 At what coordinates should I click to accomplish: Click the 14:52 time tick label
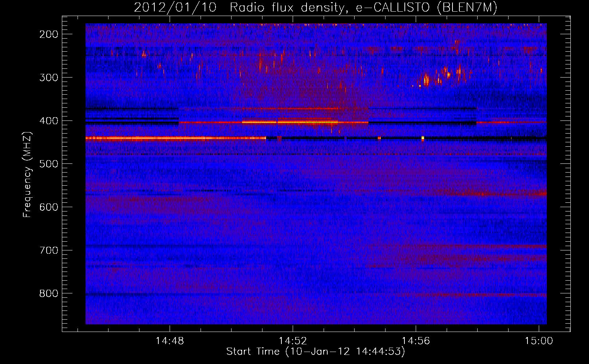tap(293, 341)
